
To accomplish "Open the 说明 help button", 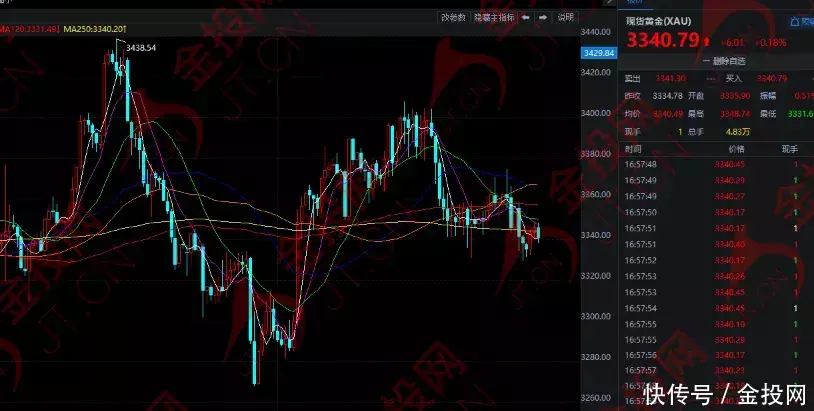I will coord(566,17).
